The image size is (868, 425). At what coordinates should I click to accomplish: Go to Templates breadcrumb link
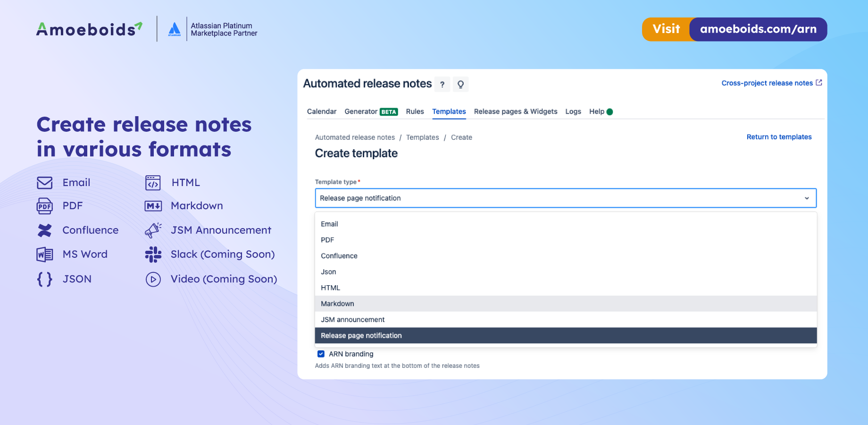click(x=422, y=137)
